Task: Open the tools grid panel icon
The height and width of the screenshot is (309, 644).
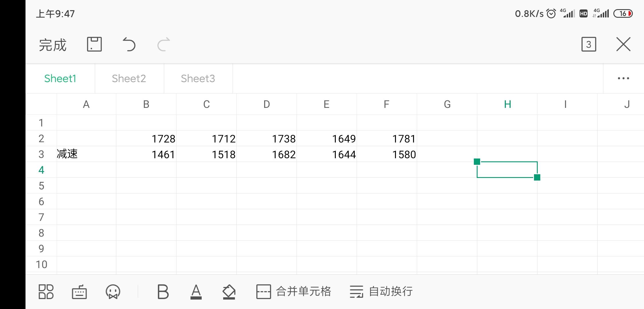Action: pos(46,292)
